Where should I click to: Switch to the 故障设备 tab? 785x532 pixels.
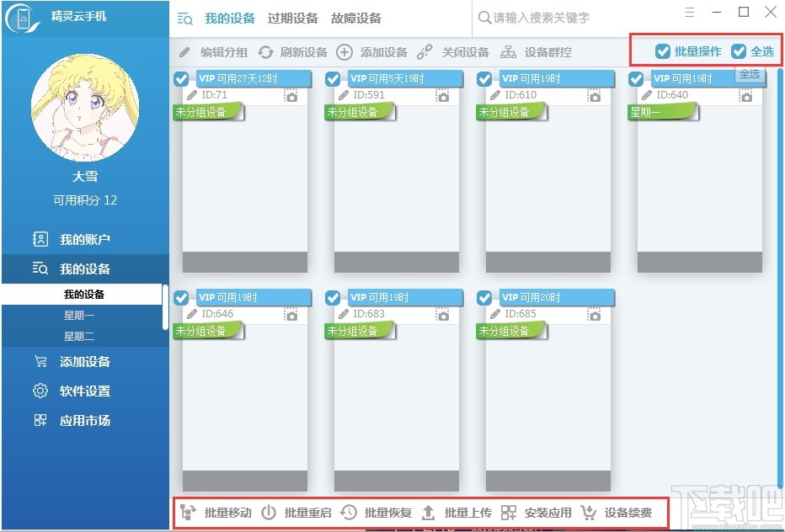pyautogui.click(x=356, y=19)
